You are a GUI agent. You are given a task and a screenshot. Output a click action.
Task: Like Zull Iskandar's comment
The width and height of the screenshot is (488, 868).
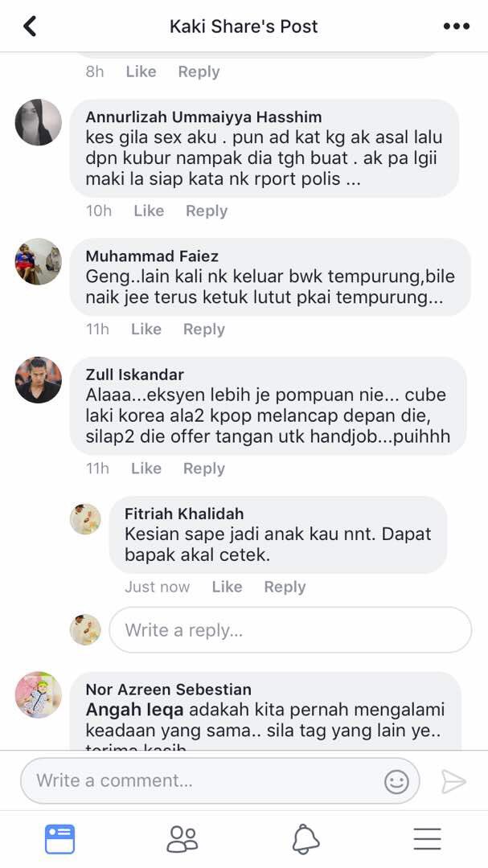tap(146, 469)
